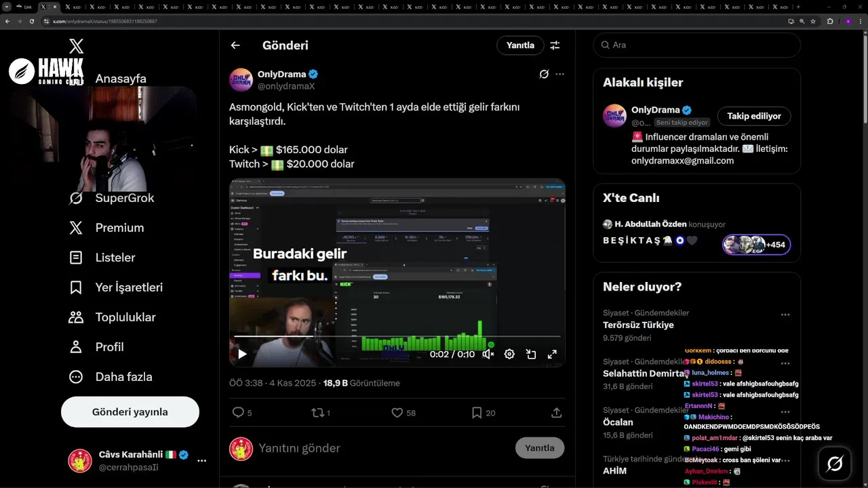Like the post with the heart icon

(403, 413)
